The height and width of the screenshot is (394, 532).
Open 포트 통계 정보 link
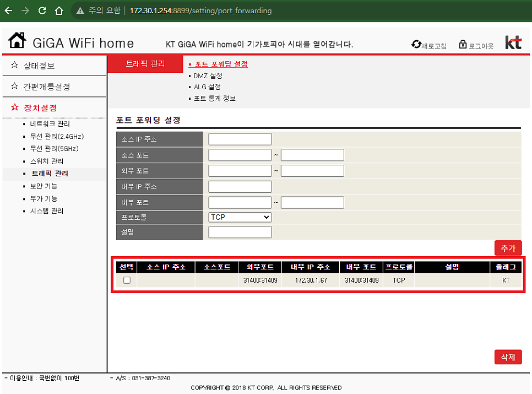(x=215, y=99)
